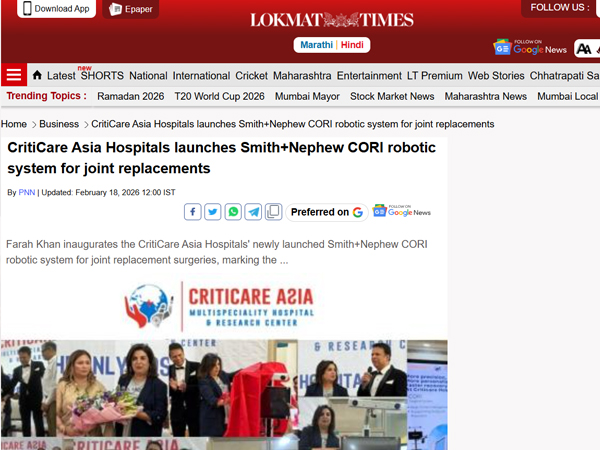600x450 pixels.
Task: Share article via WhatsApp
Action: tap(233, 212)
